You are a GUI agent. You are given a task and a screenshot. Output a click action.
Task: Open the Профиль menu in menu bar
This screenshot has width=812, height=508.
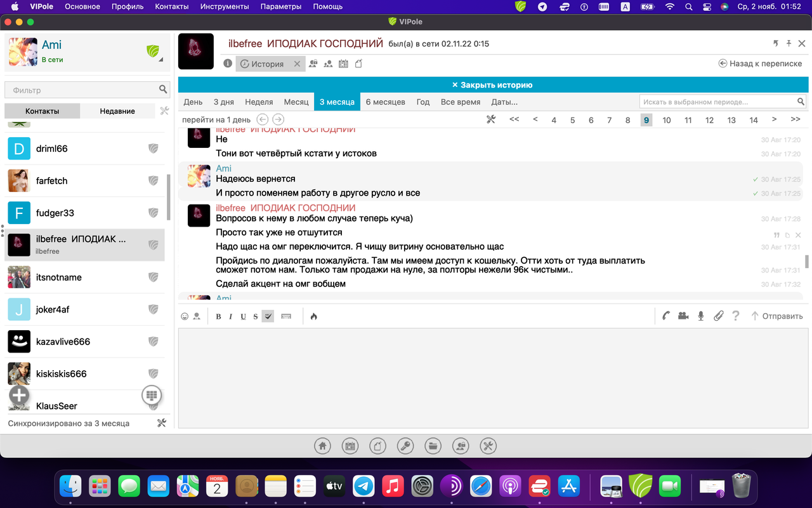128,6
